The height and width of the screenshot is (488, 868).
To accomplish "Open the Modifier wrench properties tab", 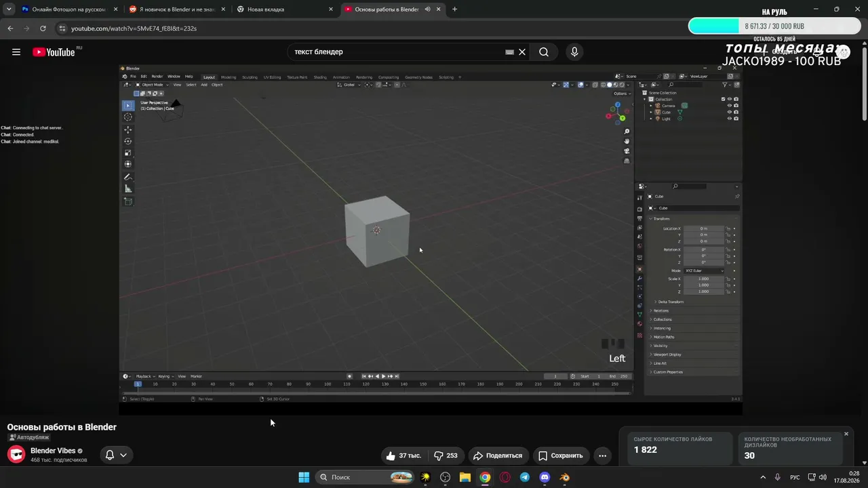I will click(639, 279).
